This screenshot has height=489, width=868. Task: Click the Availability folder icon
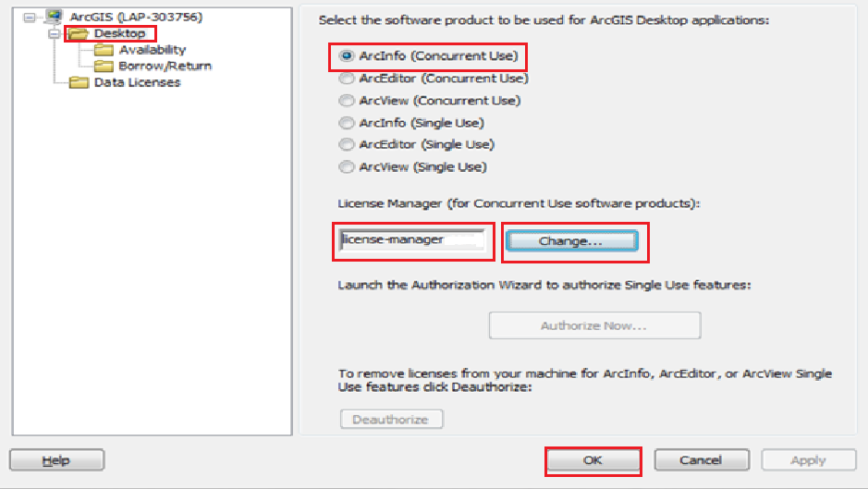pyautogui.click(x=104, y=50)
